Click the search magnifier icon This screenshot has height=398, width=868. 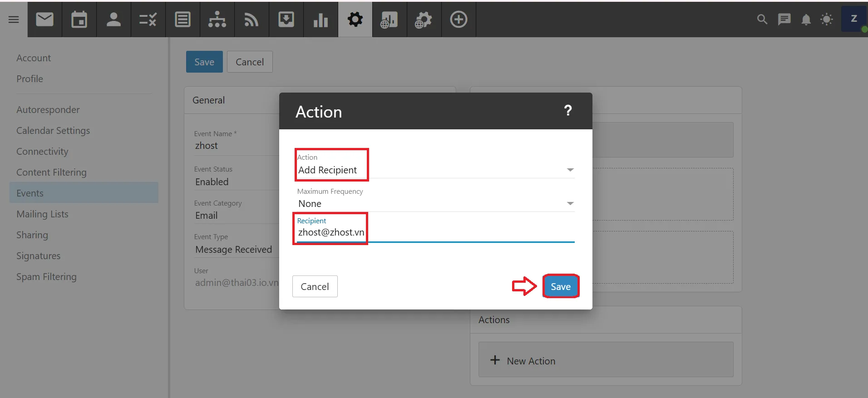tap(762, 20)
